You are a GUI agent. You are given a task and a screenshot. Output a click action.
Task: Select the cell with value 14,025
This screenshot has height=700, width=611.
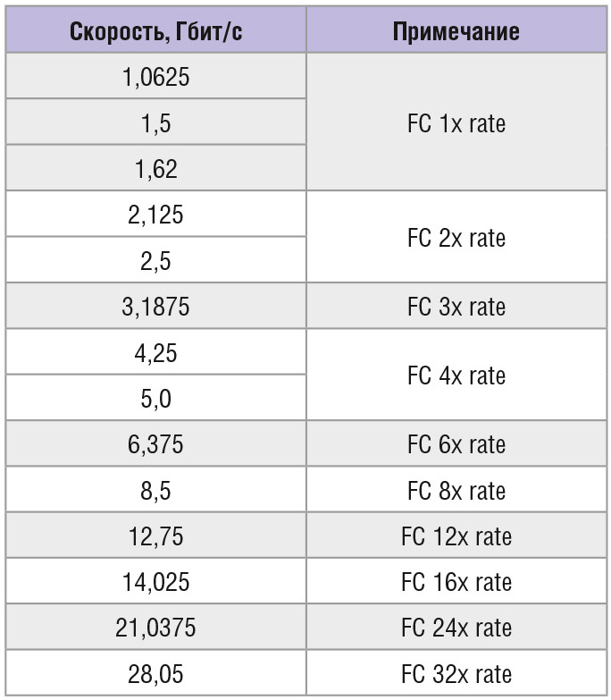click(156, 582)
